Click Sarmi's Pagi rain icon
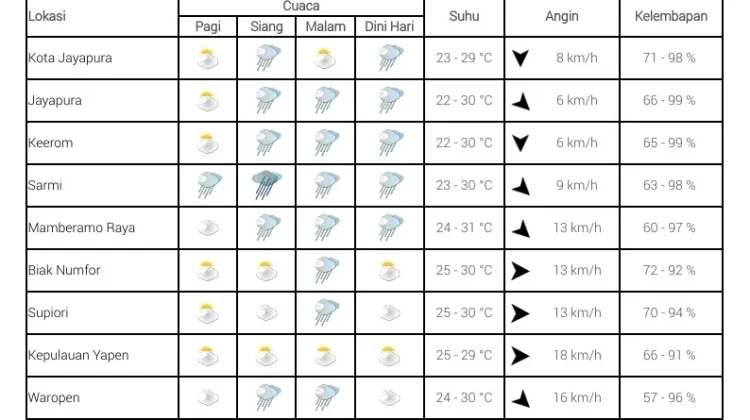 209,185
